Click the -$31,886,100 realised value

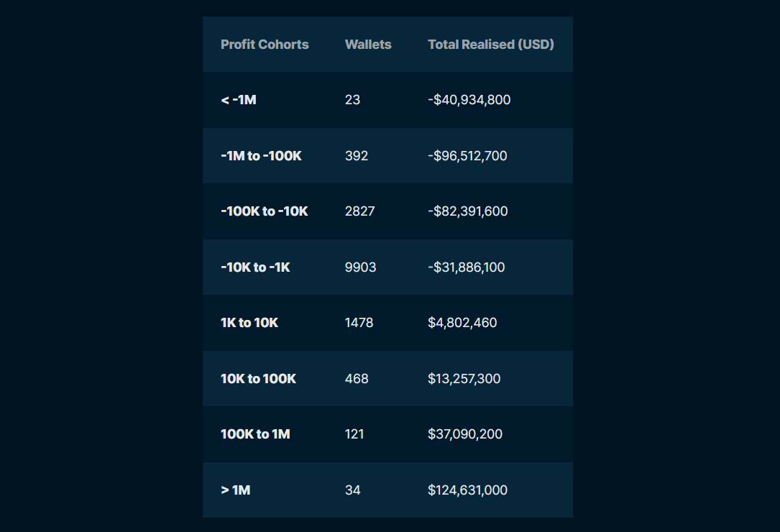point(466,267)
